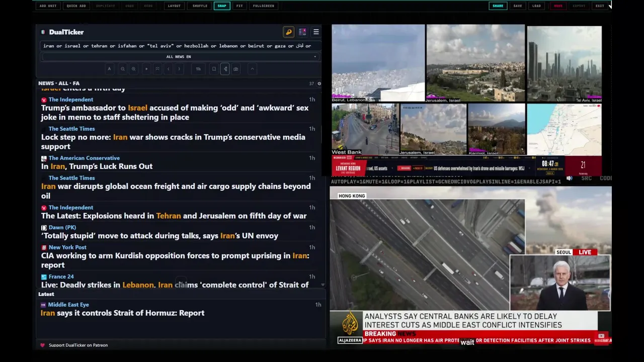Image resolution: width=644 pixels, height=362 pixels.
Task: Open the LAYOUT menu
Action: (174, 6)
